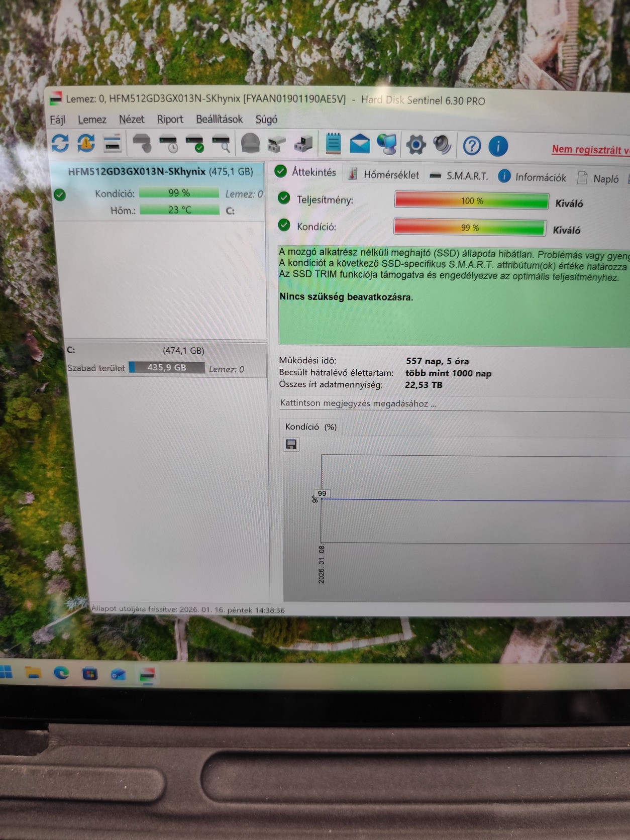Click the green check next to overview Kondíció
The height and width of the screenshot is (840, 630).
(284, 225)
